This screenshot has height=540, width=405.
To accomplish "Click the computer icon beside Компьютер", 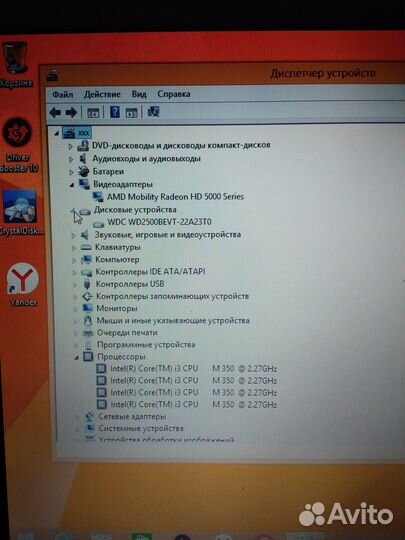I will [86, 259].
